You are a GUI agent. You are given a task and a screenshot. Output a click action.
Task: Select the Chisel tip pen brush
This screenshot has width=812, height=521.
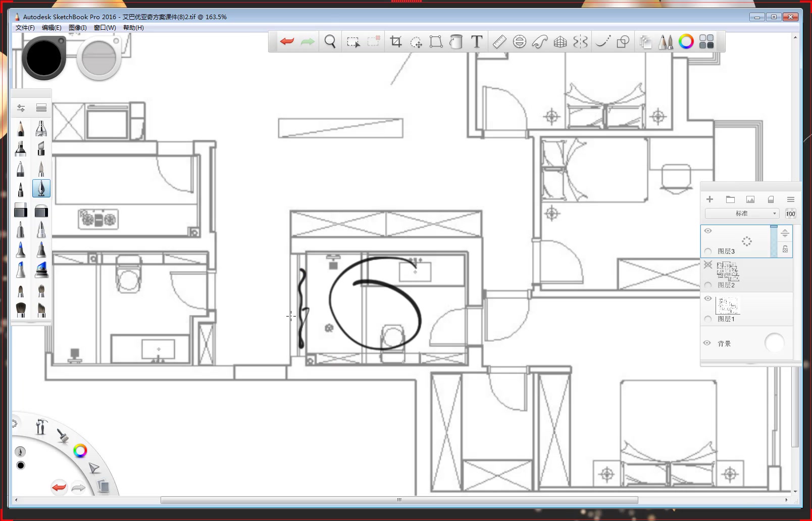pyautogui.click(x=41, y=148)
